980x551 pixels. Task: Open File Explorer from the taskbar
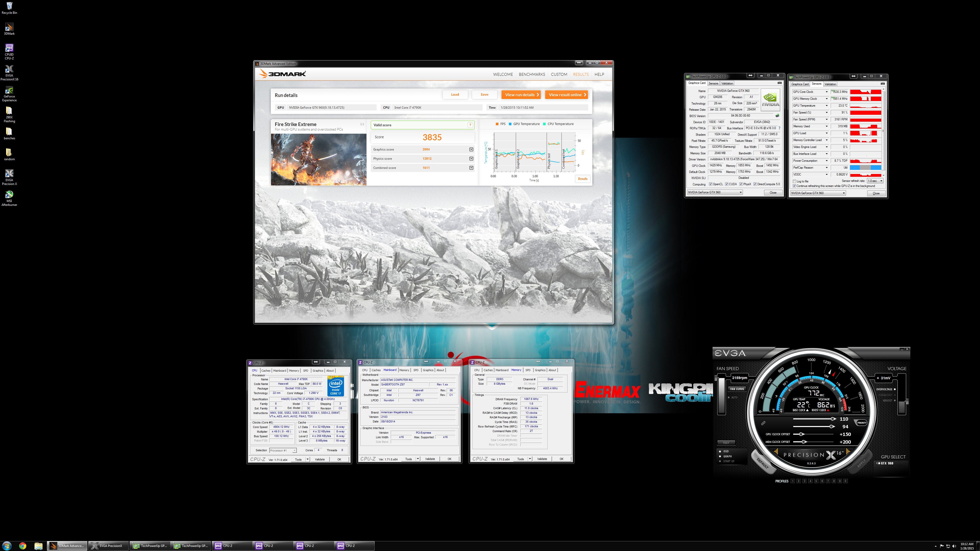click(39, 546)
